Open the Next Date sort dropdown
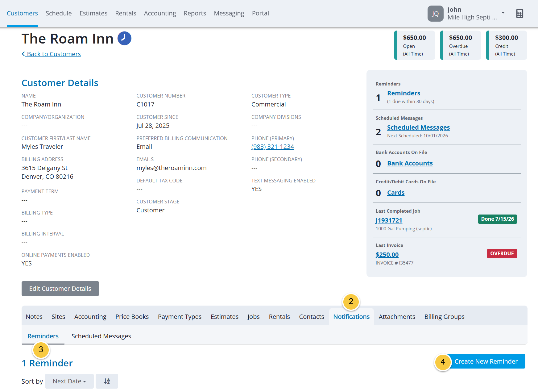 [69, 381]
